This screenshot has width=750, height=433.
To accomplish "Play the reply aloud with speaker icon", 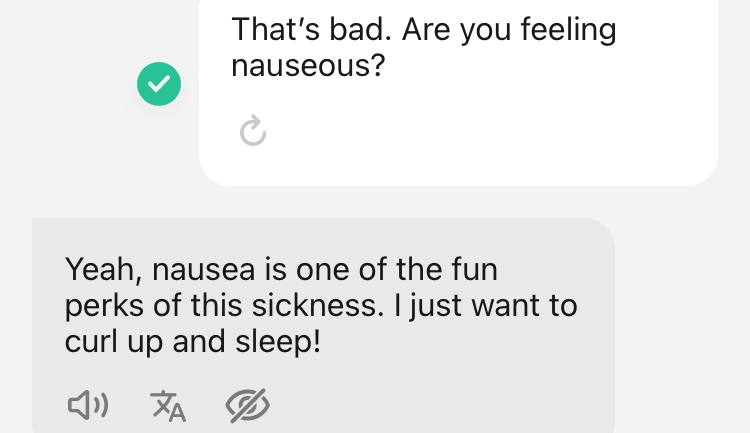I will pyautogui.click(x=88, y=404).
